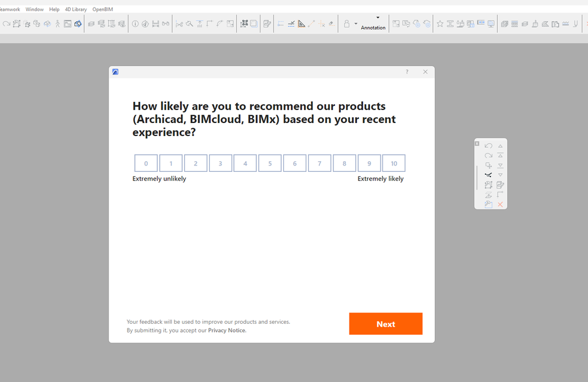Viewport: 588px width, 382px height.
Task: Click the set-square triangle measure icon
Action: point(302,24)
